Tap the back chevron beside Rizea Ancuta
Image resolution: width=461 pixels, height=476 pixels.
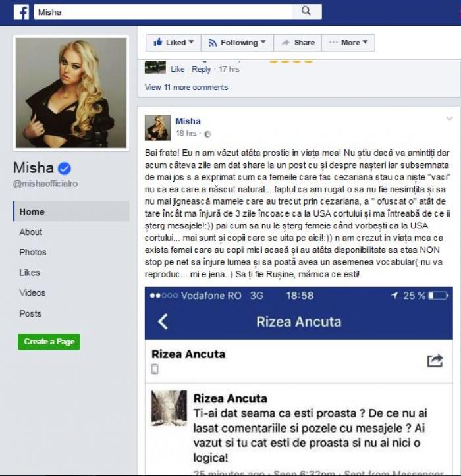pos(163,321)
